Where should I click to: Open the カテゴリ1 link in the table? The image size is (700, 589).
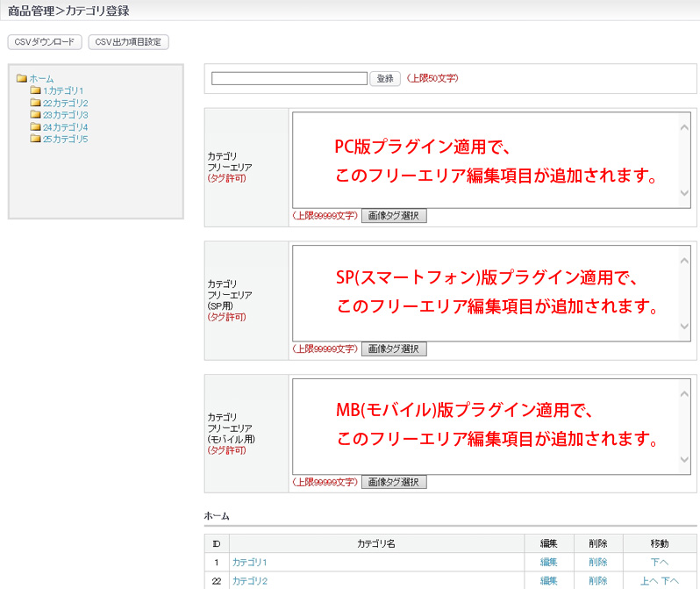coord(249,562)
